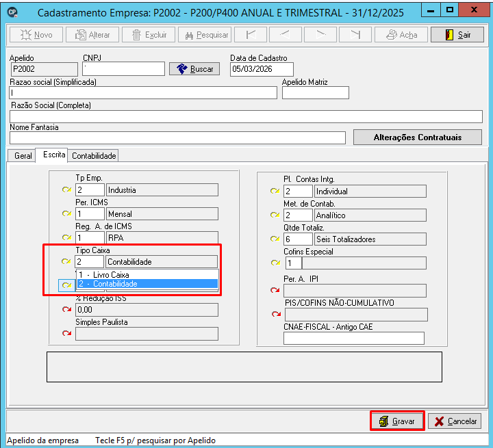
Task: Click highlighted lookup arrow below Tipo Caixa
Action: tap(66, 285)
